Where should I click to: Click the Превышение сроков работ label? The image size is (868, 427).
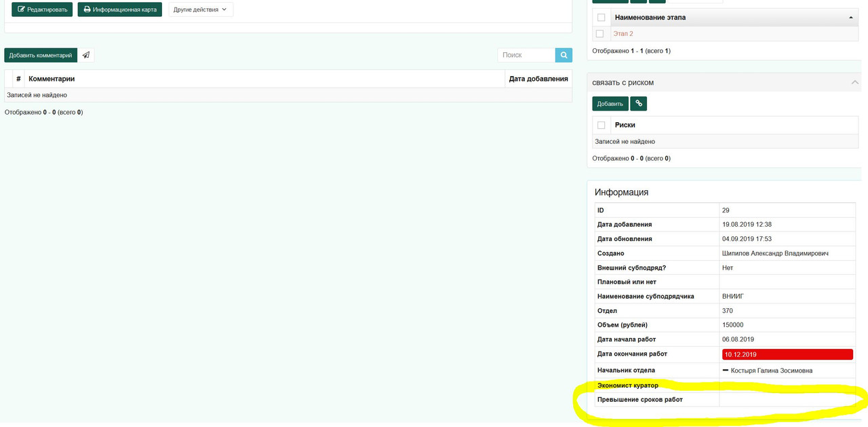coord(640,400)
